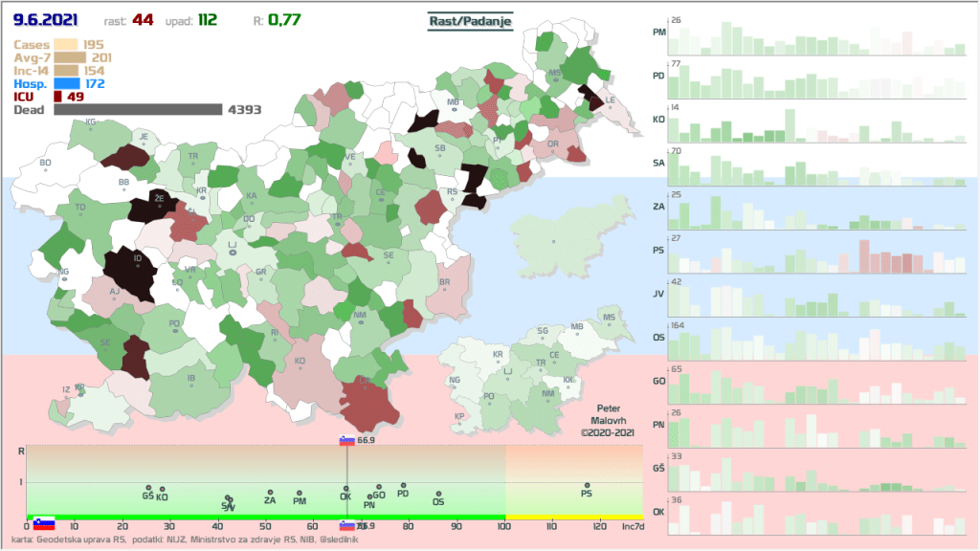Open the PS region bar chart on the right
980x551 pixels.
click(x=813, y=258)
